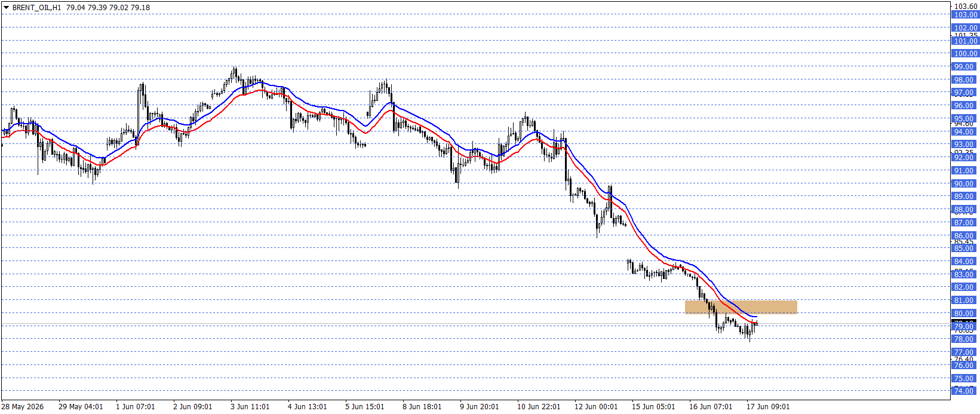Click the 99.00 price level label
Viewport: 980px width, 414px height.
click(x=965, y=67)
